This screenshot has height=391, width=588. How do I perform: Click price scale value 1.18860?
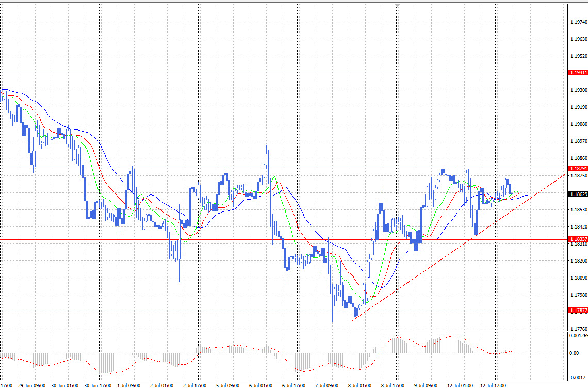(x=579, y=158)
